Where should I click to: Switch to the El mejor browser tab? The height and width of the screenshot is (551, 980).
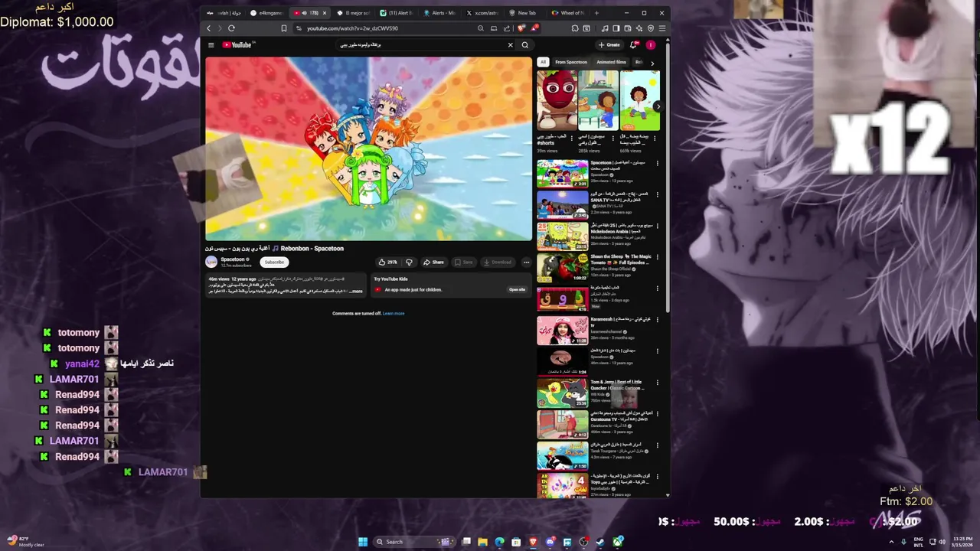click(x=353, y=13)
